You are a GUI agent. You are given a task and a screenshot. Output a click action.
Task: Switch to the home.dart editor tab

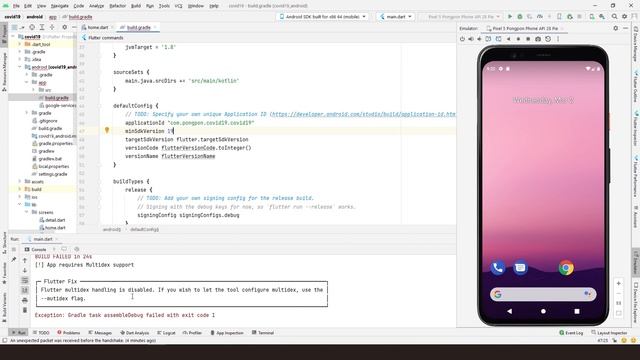(98, 27)
